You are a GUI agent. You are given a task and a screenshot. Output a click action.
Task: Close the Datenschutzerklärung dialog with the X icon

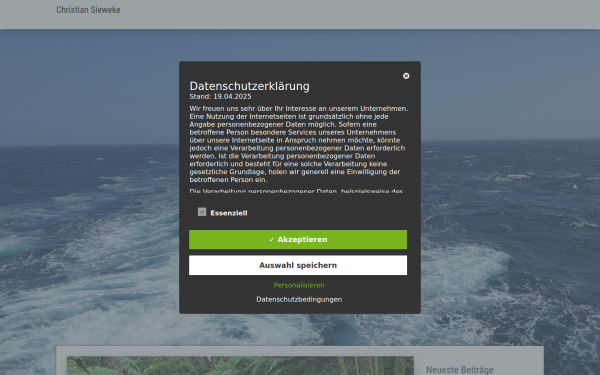[406, 76]
